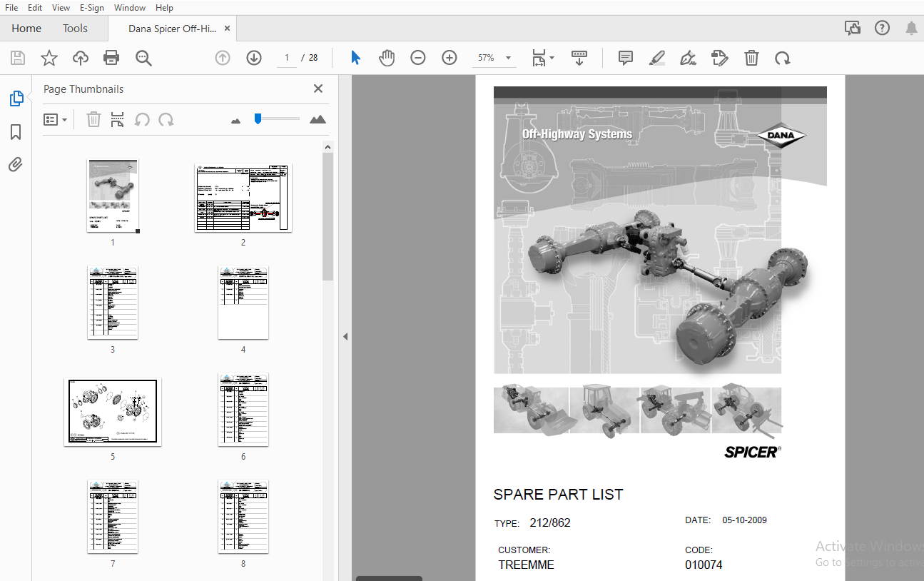
Task: Click the print pages icon in thumbnails panel
Action: (x=118, y=119)
